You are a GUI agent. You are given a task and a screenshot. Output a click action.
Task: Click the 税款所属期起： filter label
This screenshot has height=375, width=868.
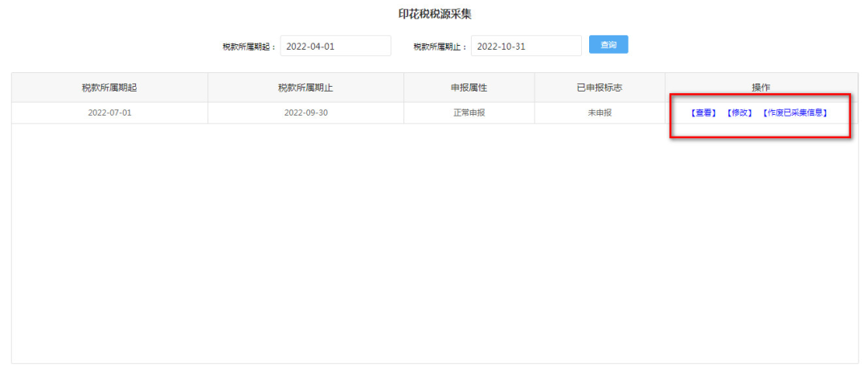[249, 47]
